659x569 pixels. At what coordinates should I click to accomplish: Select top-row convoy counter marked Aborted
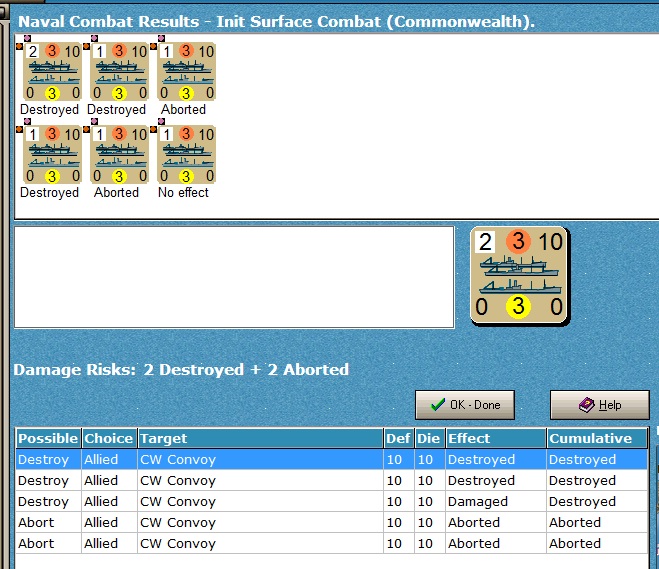coord(186,71)
